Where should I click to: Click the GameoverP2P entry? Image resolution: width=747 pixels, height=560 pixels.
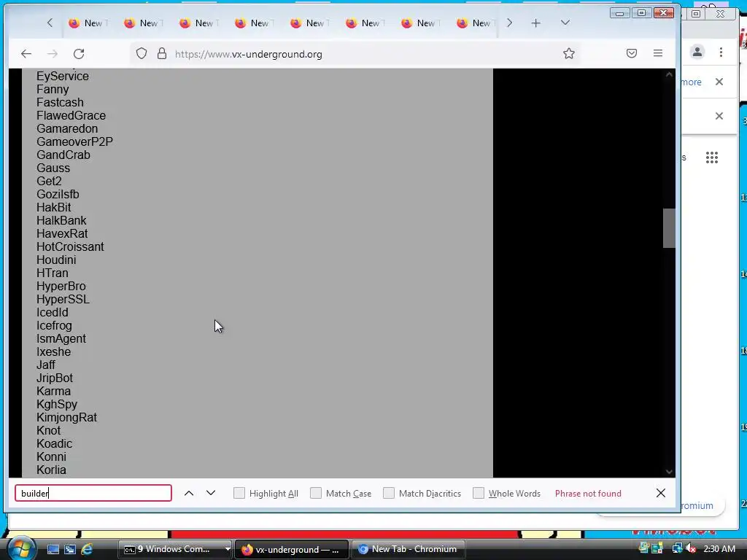(75, 142)
